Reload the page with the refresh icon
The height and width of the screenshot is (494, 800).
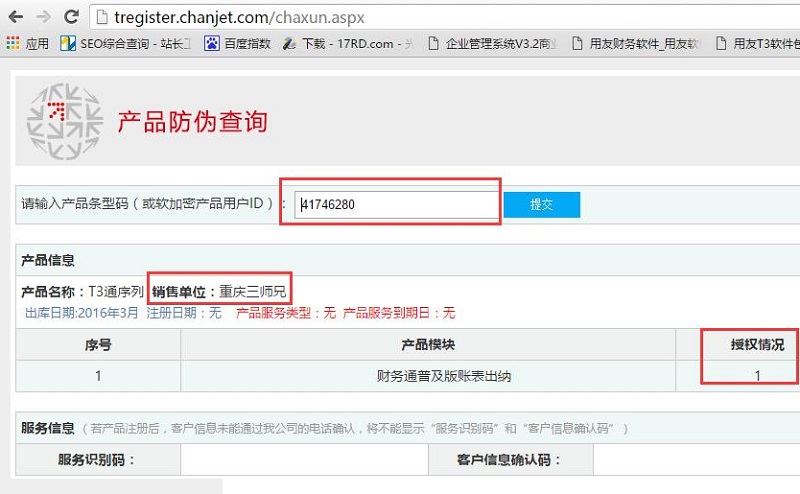[71, 17]
